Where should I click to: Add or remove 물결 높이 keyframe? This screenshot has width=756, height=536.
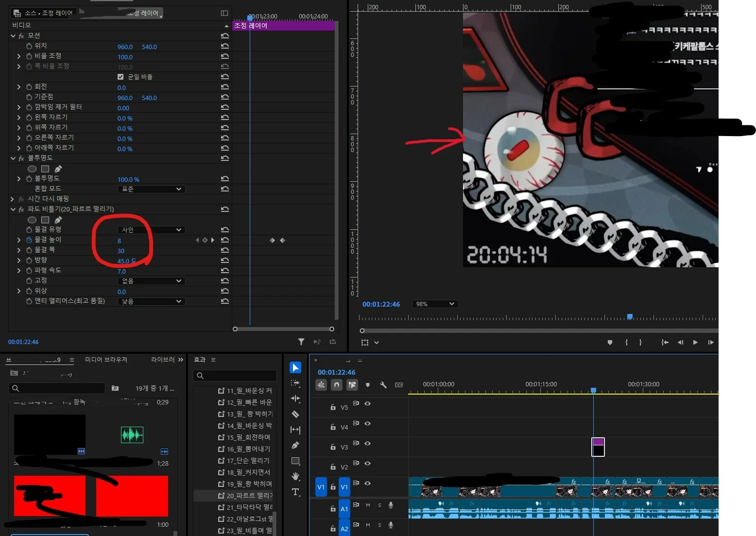(205, 240)
